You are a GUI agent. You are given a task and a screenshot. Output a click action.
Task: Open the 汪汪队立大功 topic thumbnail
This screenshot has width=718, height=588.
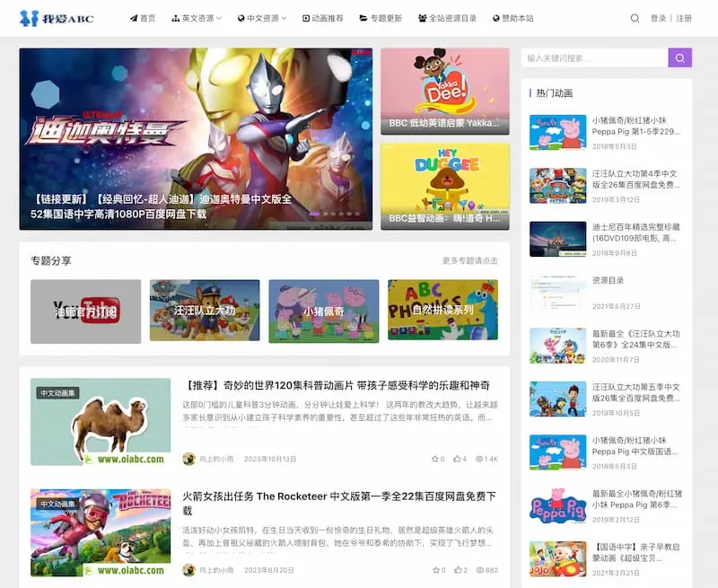(x=205, y=311)
